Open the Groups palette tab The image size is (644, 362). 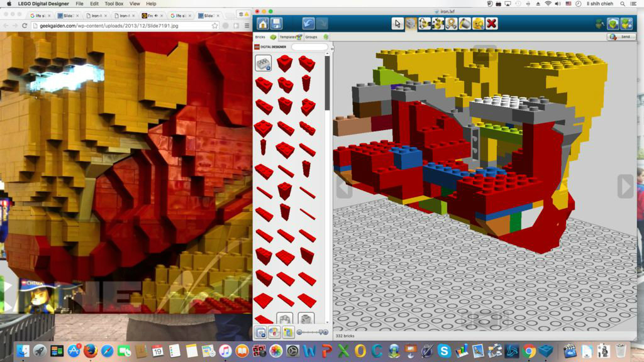317,37
